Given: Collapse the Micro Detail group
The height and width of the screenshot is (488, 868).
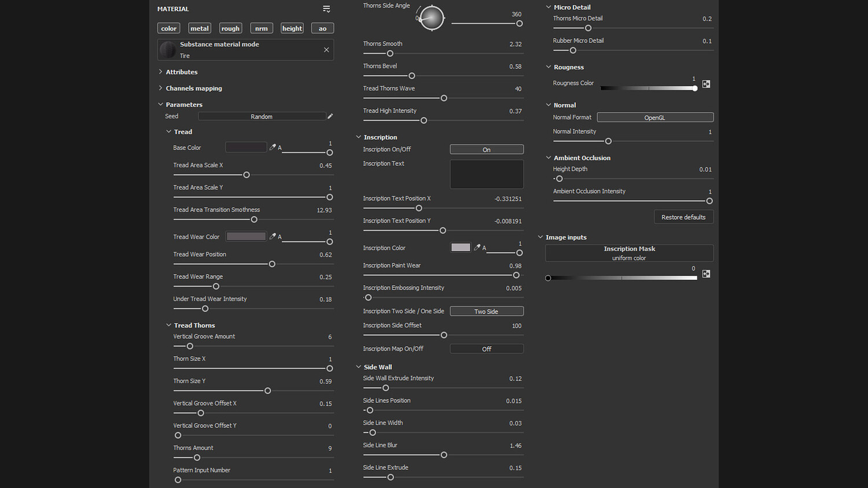Looking at the screenshot, I should [548, 7].
